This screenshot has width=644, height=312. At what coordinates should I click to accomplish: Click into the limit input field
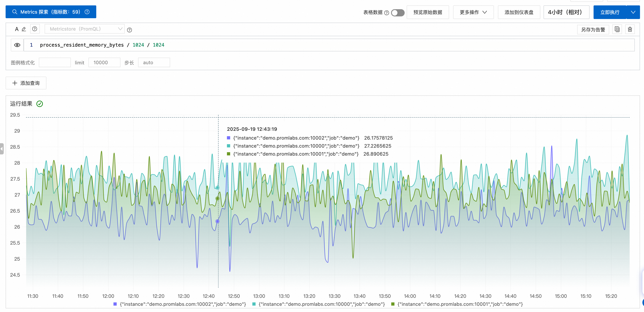point(104,62)
